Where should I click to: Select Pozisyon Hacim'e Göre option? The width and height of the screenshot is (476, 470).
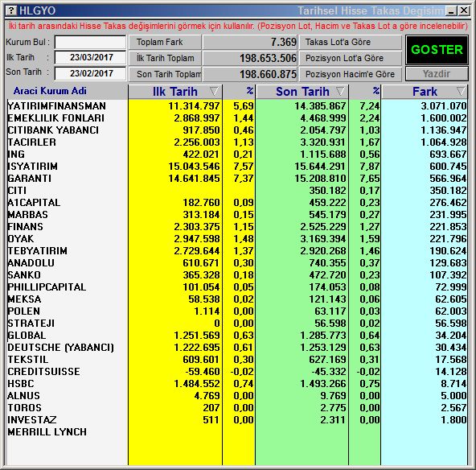pyautogui.click(x=351, y=74)
